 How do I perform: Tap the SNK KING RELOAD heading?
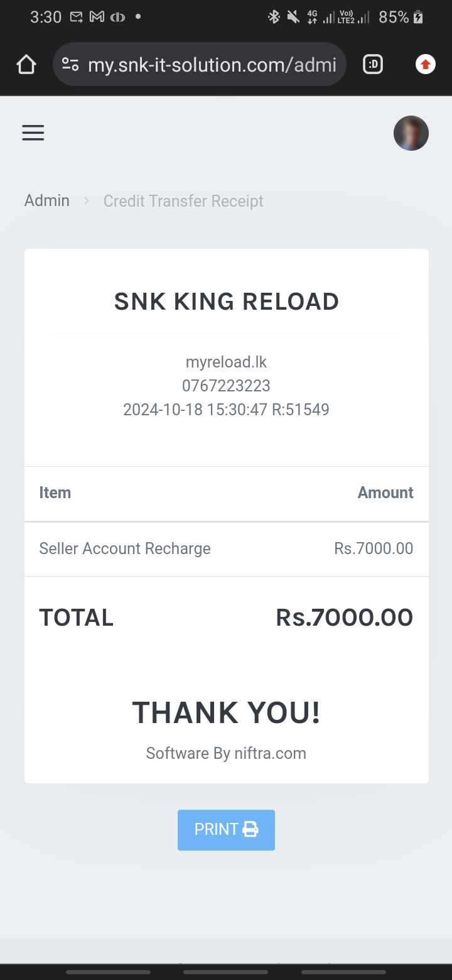point(227,302)
